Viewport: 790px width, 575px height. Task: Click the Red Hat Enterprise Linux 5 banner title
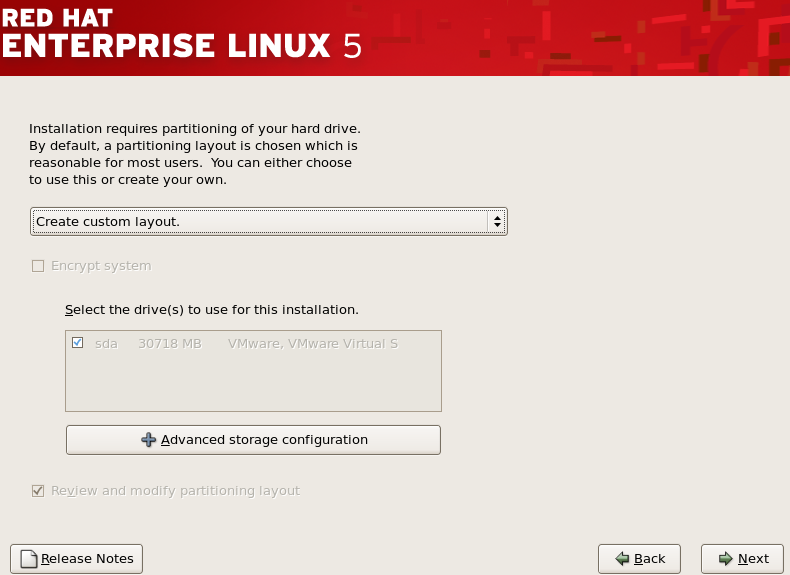coord(181,34)
